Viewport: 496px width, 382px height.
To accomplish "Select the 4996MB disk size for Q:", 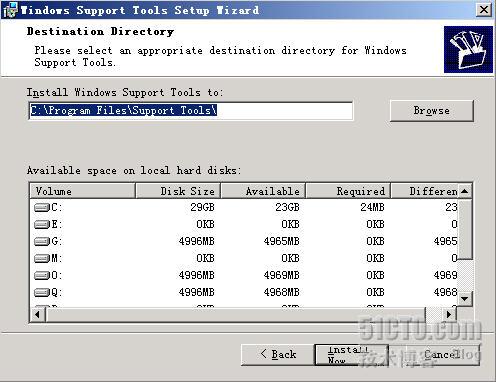I will [196, 292].
